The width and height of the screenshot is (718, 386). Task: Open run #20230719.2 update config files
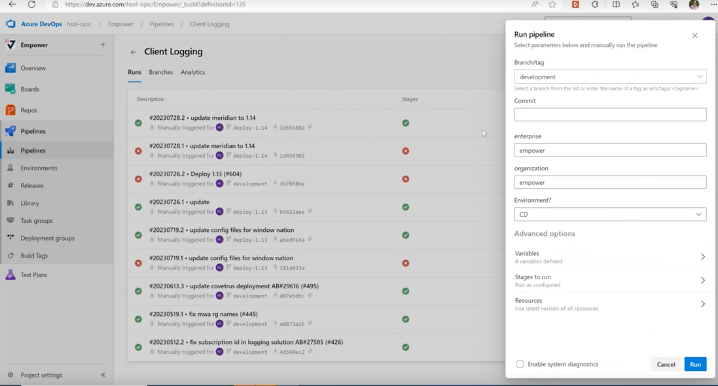222,230
